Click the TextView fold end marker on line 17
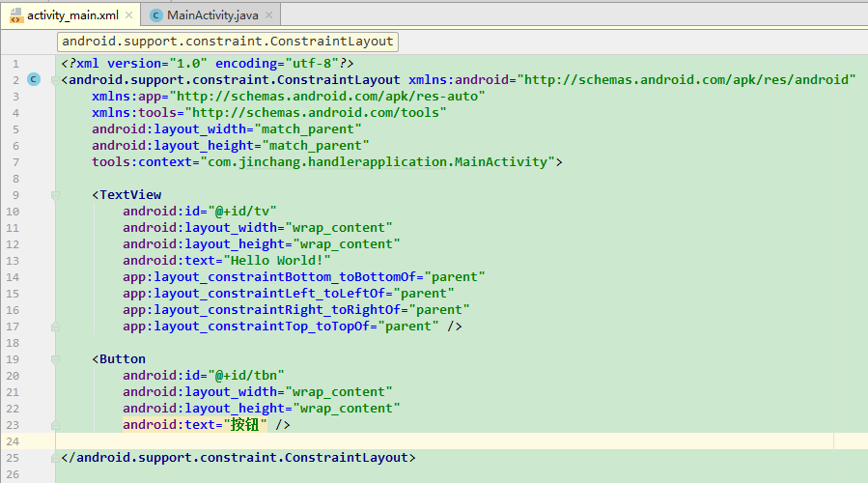868x483 pixels. tap(55, 327)
